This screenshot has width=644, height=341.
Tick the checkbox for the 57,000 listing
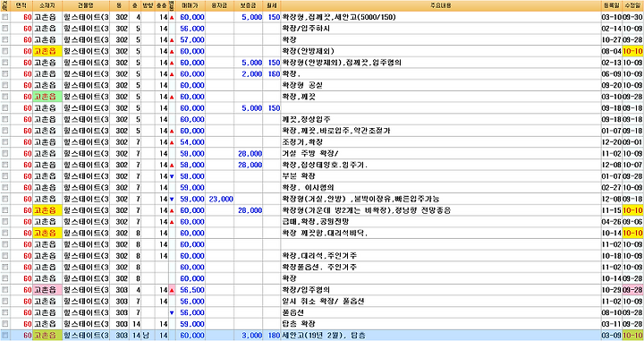point(5,40)
